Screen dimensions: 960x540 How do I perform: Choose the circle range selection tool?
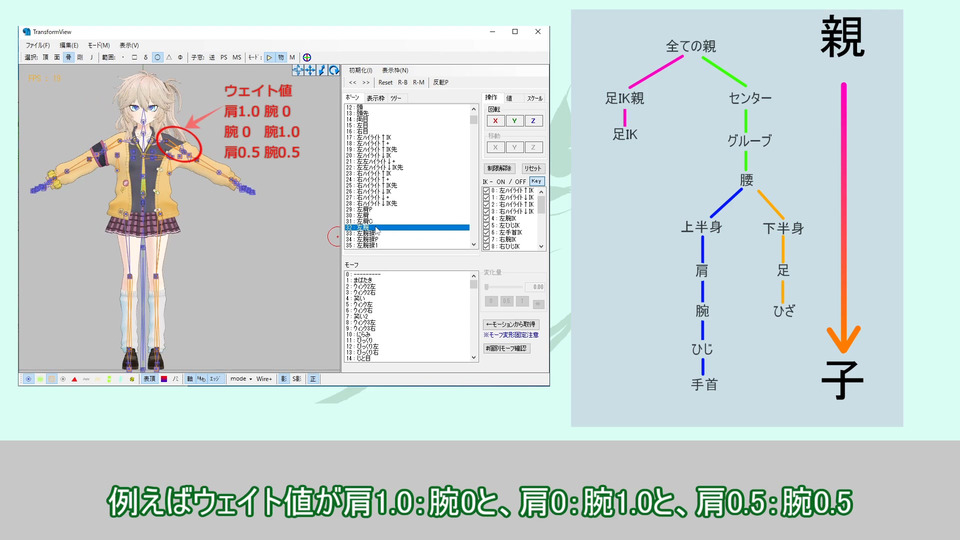point(157,57)
